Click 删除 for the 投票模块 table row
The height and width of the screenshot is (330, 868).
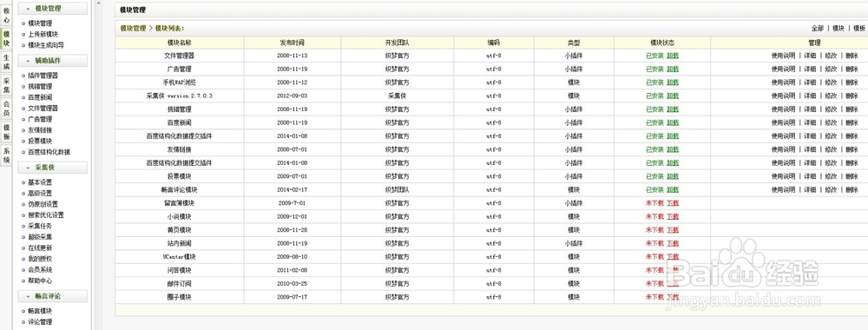click(852, 176)
